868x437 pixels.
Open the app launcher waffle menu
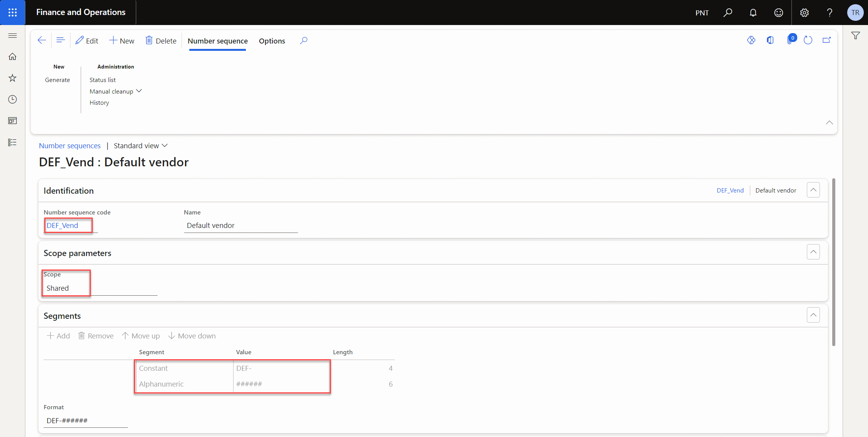[x=12, y=12]
